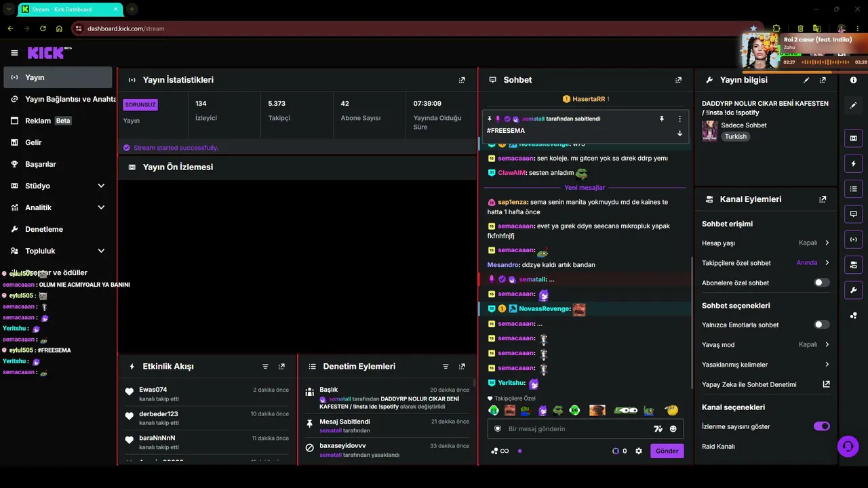Viewport: 868px width, 488px height.
Task: Open Denetleme sidebar item
Action: pyautogui.click(x=58, y=229)
